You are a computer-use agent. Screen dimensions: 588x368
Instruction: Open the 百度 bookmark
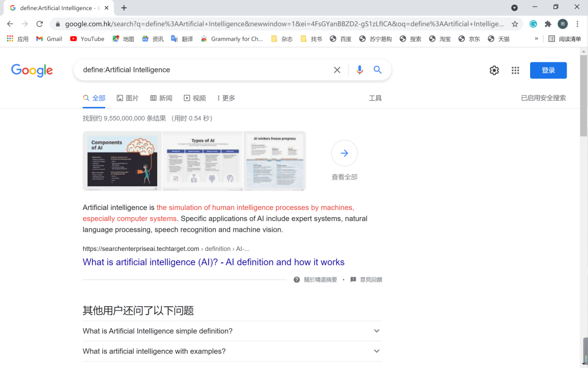click(x=341, y=39)
